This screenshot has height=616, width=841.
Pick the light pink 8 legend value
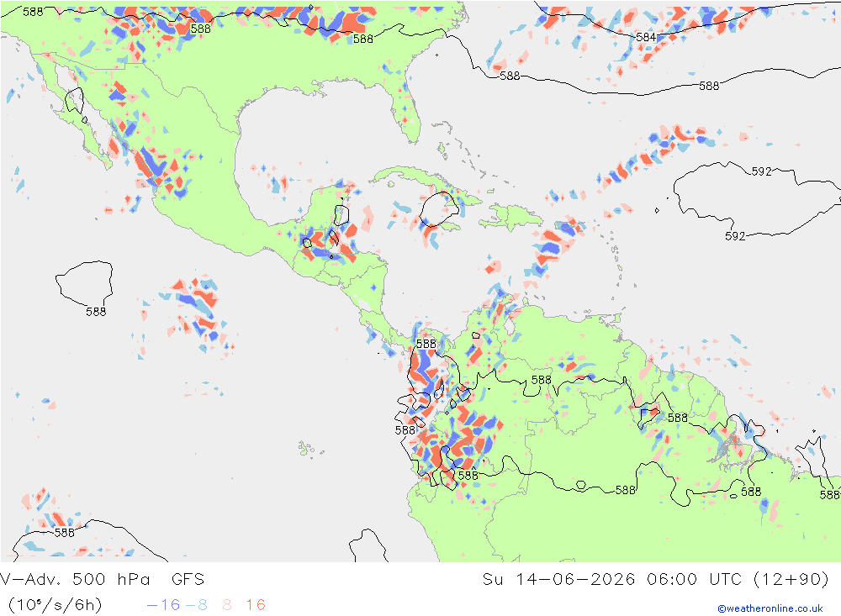point(227,605)
